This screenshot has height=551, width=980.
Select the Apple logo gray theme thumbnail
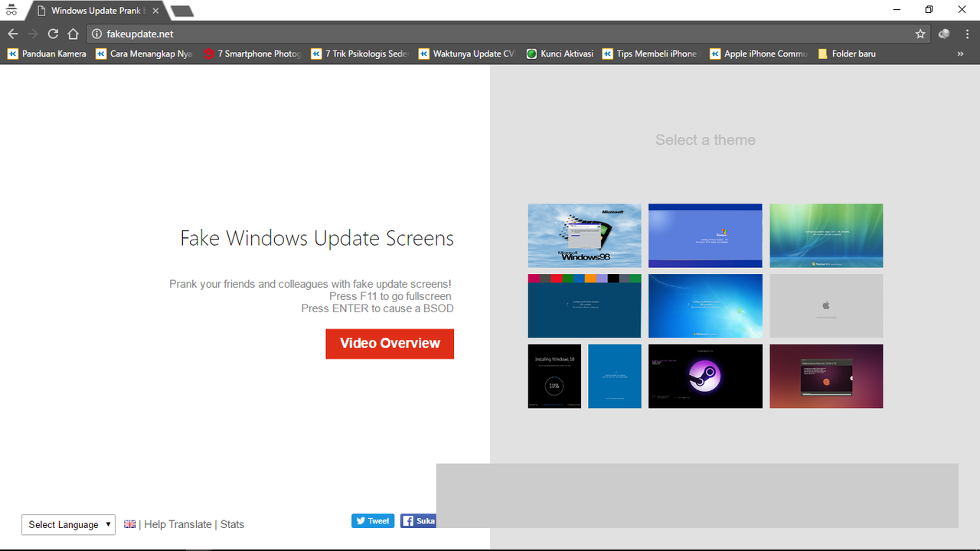(x=826, y=306)
